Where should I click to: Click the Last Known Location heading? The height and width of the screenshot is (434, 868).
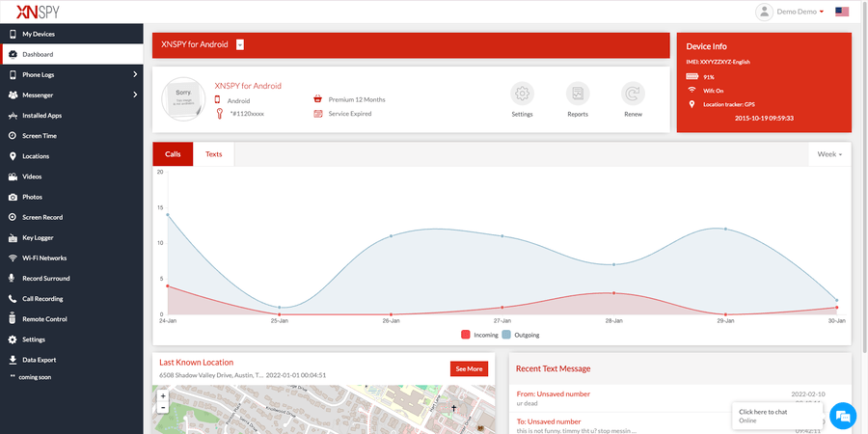coord(197,362)
